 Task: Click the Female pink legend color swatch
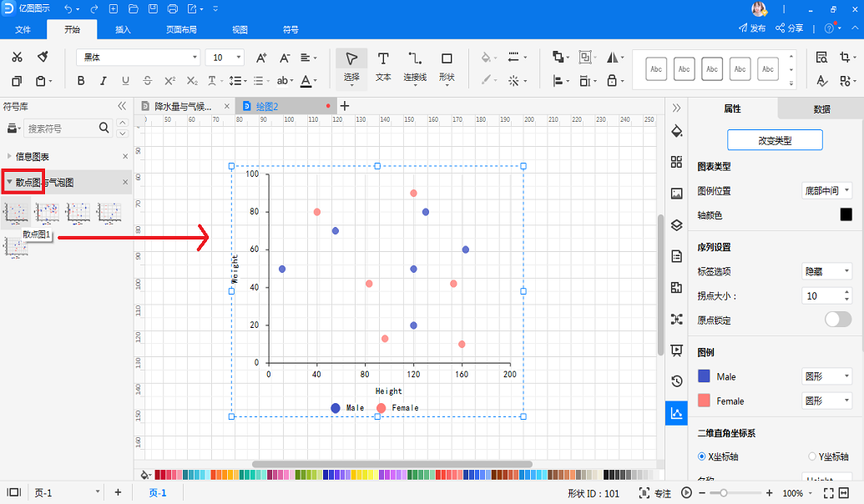pos(704,401)
